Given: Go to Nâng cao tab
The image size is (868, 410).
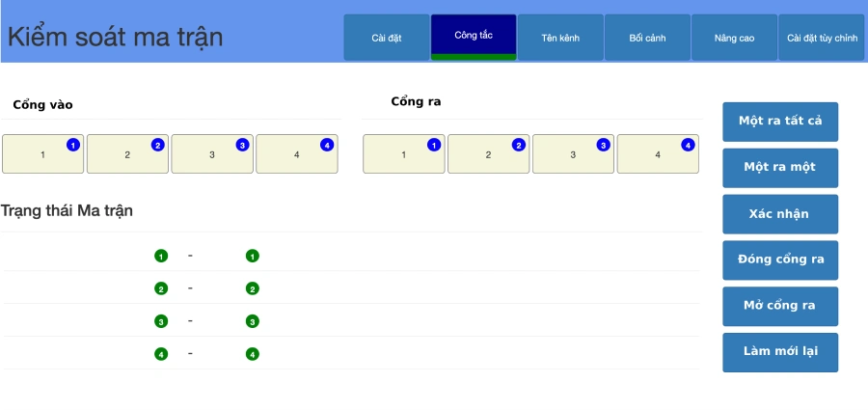Looking at the screenshot, I should click(734, 38).
